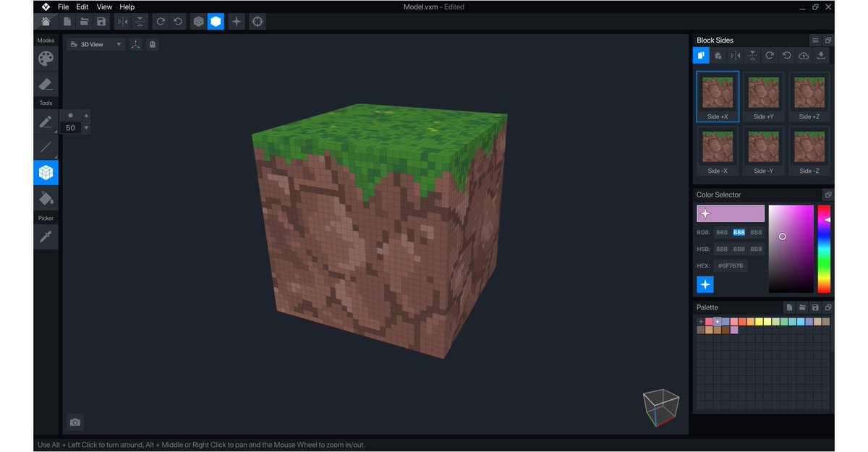Undock the Color Selector panel
868x452 pixels.
coord(828,195)
